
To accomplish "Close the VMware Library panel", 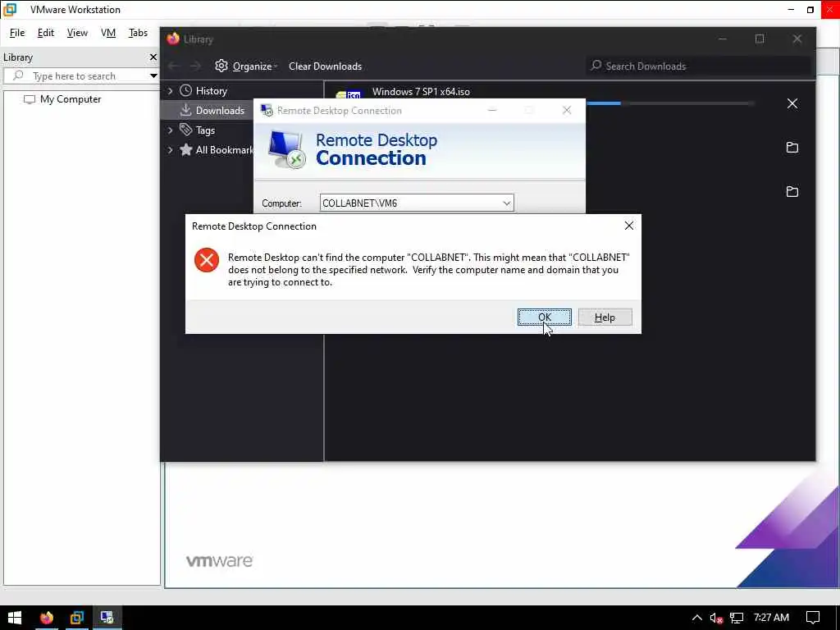I will coord(153,57).
